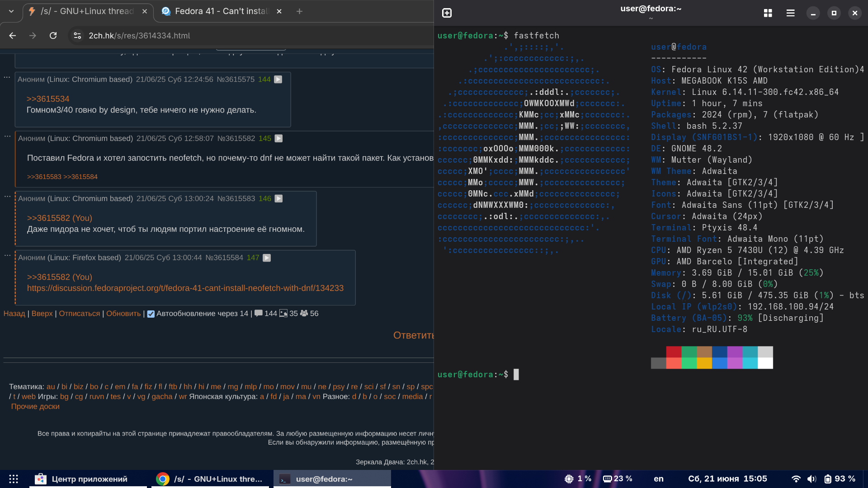Open site information icon in address bar
Viewport: 868px width, 488px height.
[x=77, y=36]
